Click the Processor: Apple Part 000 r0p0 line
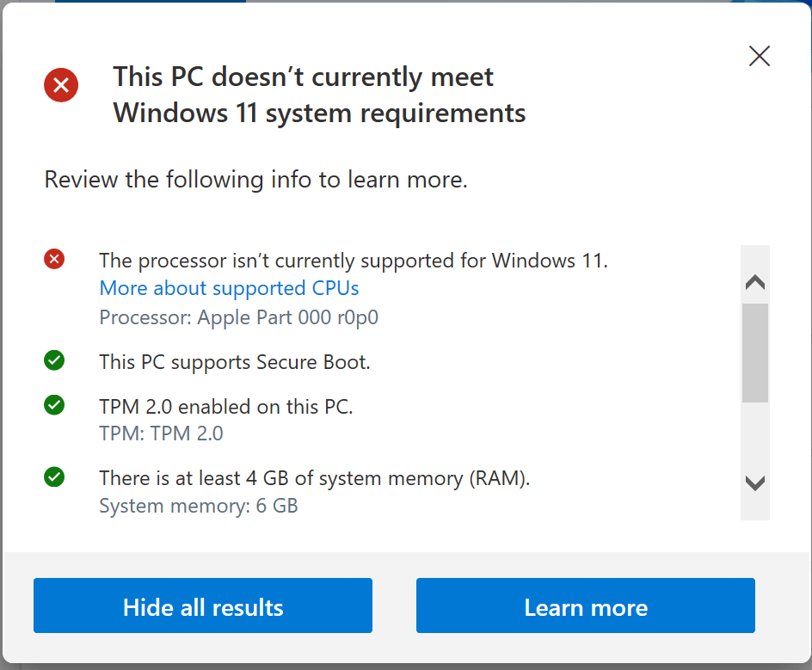This screenshot has height=670, width=812. pos(238,317)
